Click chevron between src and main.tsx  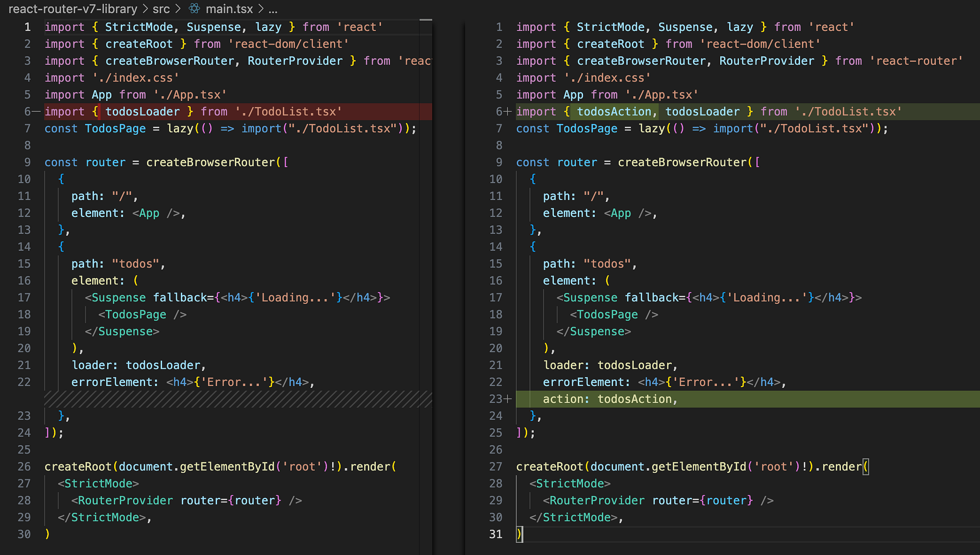178,9
